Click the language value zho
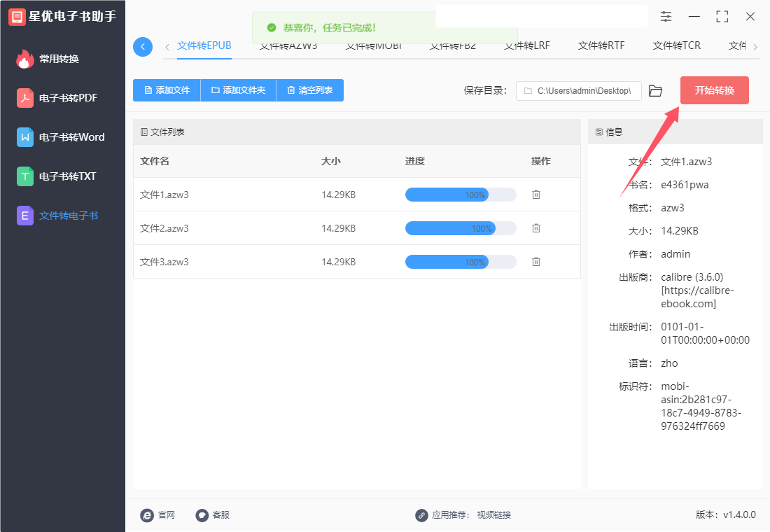This screenshot has width=770, height=532. 669,363
